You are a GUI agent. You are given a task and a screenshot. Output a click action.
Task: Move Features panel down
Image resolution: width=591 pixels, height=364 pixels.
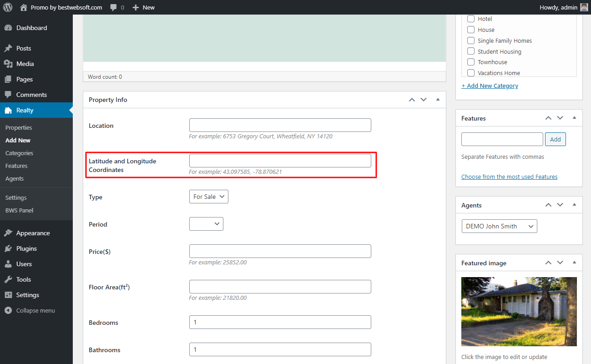tap(560, 118)
